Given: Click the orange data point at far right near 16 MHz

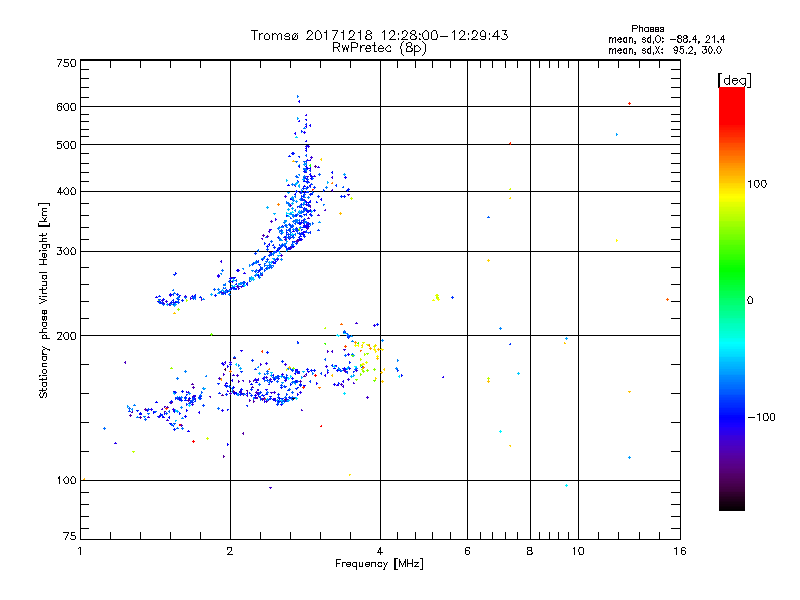Looking at the screenshot, I should tap(667, 299).
